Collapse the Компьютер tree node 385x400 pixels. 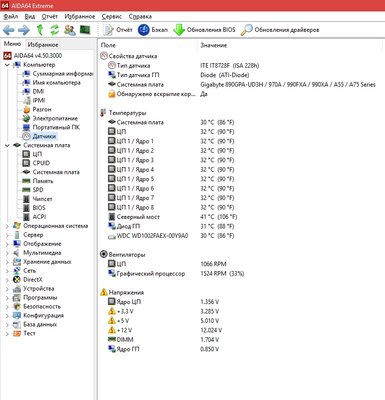coord(7,65)
